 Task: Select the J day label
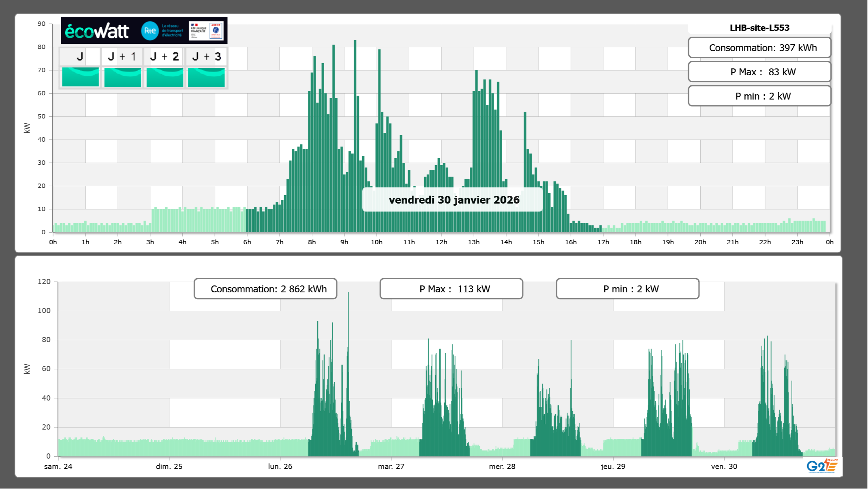80,56
